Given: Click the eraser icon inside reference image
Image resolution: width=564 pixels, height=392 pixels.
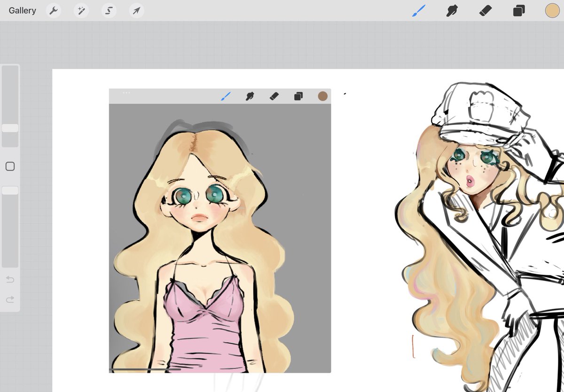Looking at the screenshot, I should pos(274,96).
